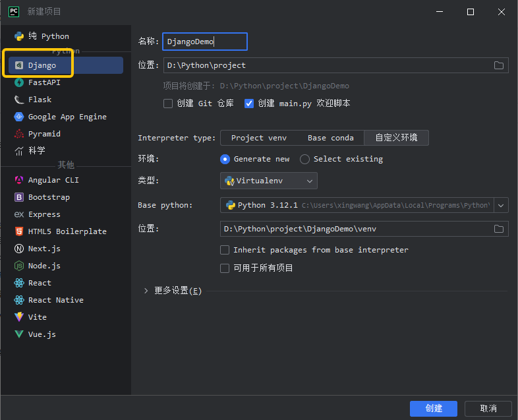
Task: Enable the create Git repository checkbox
Action: [168, 104]
